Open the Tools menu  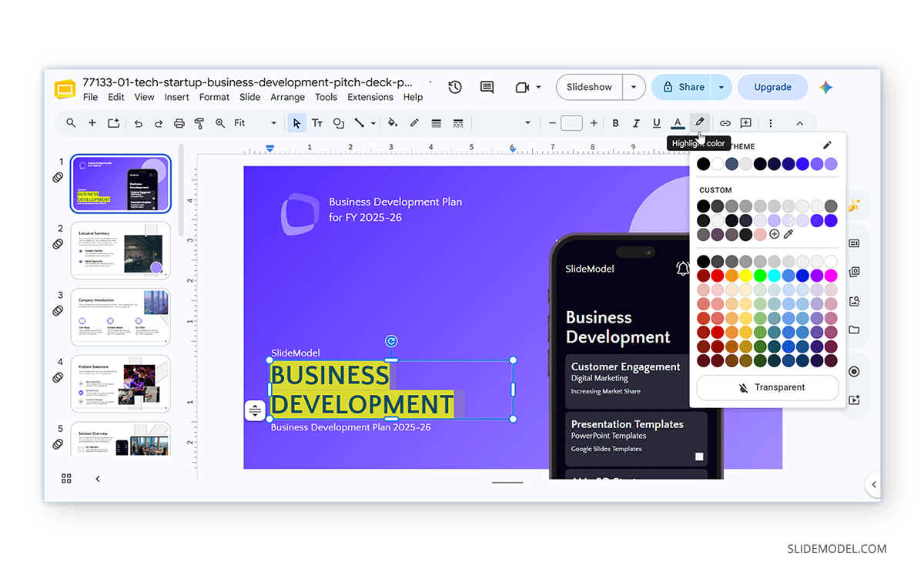tap(326, 97)
